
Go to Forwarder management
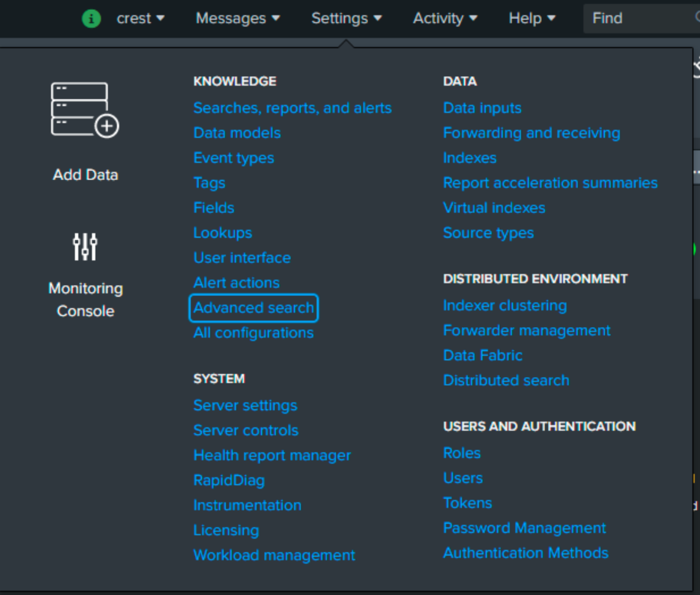[526, 331]
